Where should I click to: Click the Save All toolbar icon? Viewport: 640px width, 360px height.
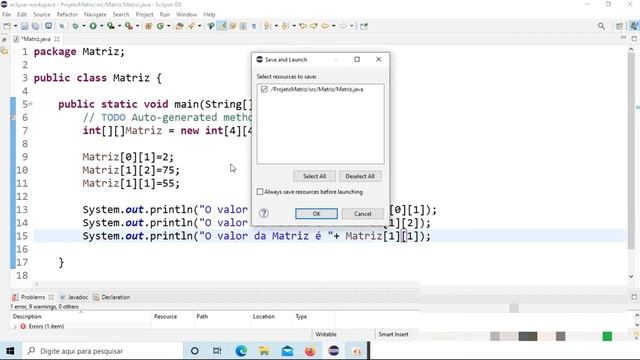click(x=36, y=26)
